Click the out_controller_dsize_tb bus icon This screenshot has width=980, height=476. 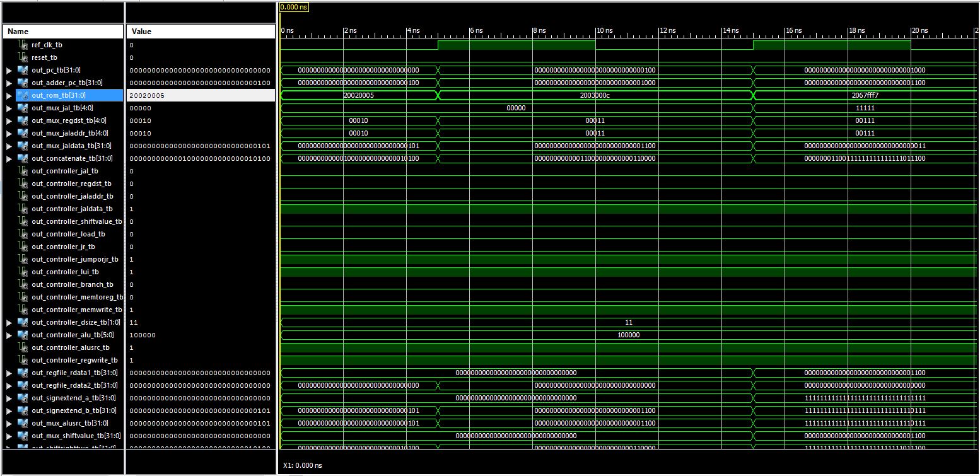pyautogui.click(x=23, y=322)
